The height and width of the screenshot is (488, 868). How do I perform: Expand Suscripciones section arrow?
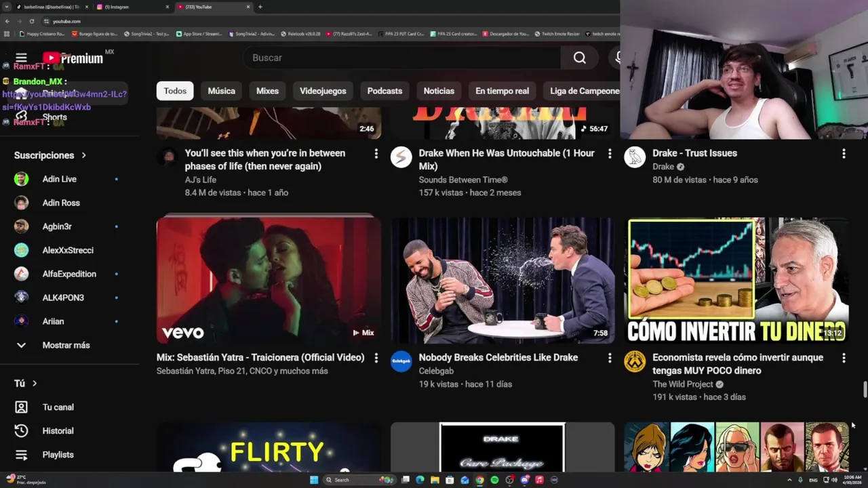point(83,155)
